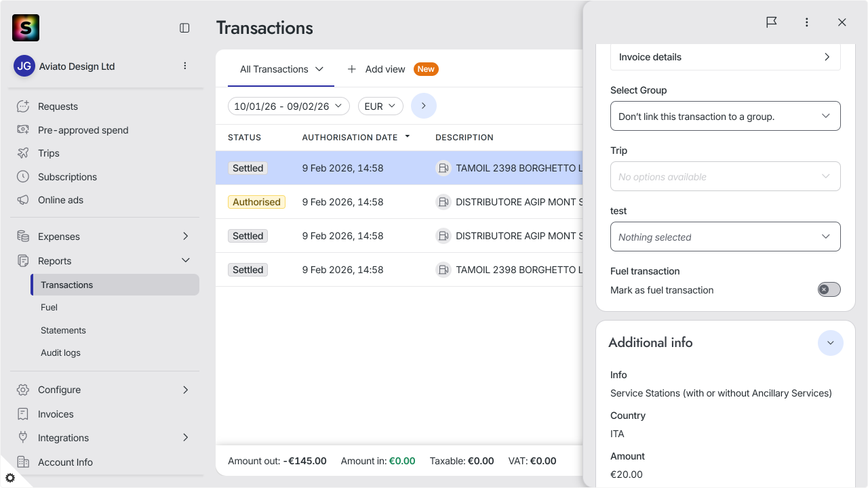Screen dimensions: 868x488
Task: Open the Trip dropdown
Action: point(726,176)
